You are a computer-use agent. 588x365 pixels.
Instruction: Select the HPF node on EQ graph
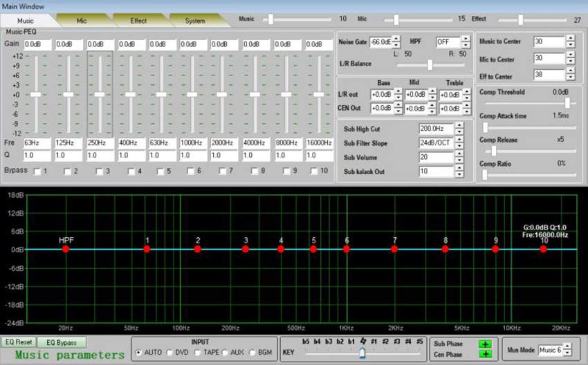coord(66,249)
